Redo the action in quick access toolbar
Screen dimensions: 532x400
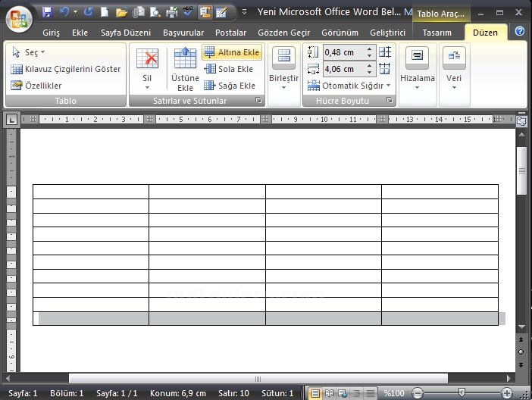point(89,12)
